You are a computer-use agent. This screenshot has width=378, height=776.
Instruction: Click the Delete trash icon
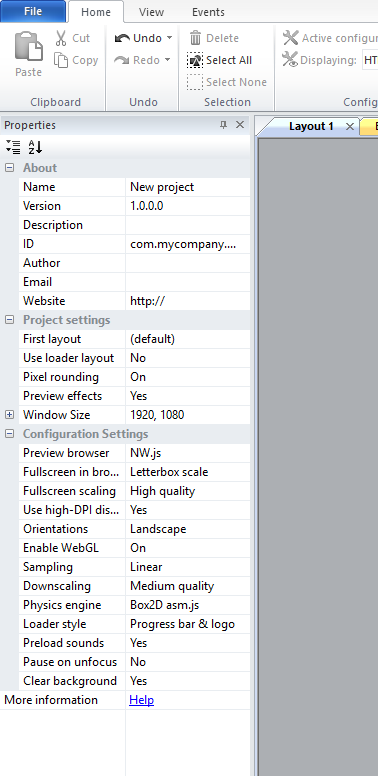(195, 38)
